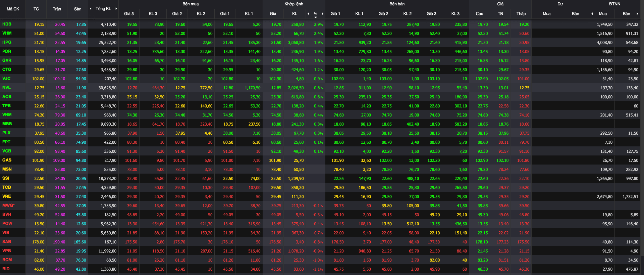Select the SAB ticker symbol

point(7,242)
